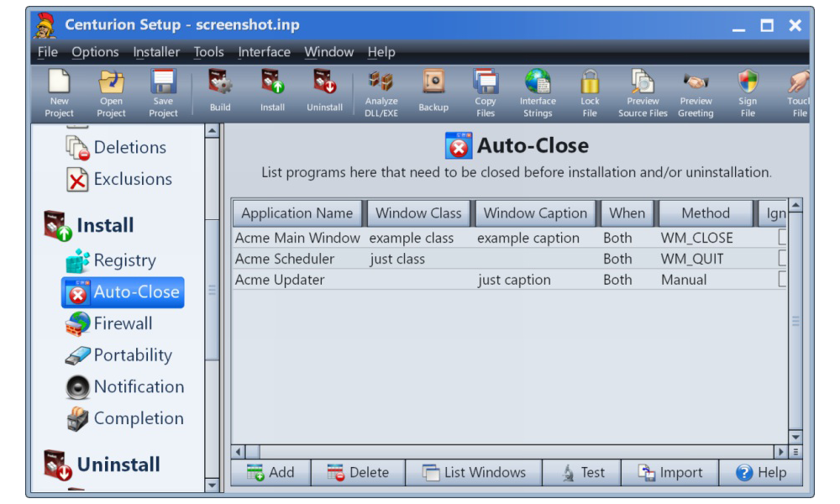This screenshot has height=504, width=840.
Task: Click the sidebar scrollbar down arrow
Action: click(212, 485)
